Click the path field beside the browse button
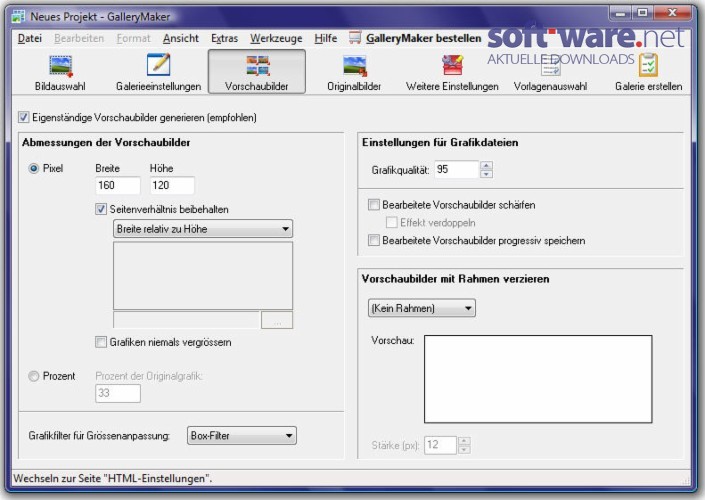 click(x=187, y=320)
